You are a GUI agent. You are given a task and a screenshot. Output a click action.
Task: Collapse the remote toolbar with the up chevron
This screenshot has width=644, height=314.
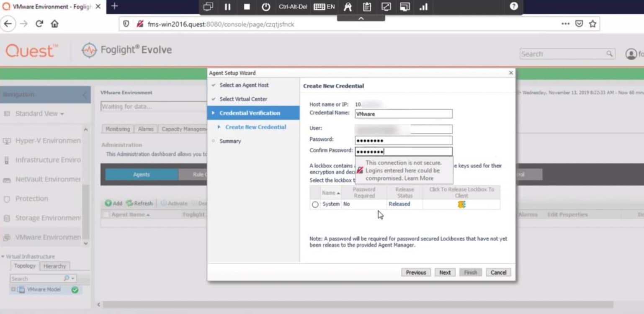coord(361,18)
